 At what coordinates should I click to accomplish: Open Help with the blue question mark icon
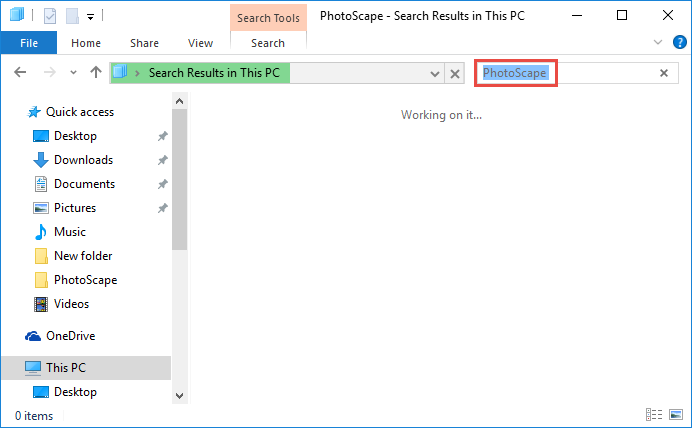pos(680,42)
